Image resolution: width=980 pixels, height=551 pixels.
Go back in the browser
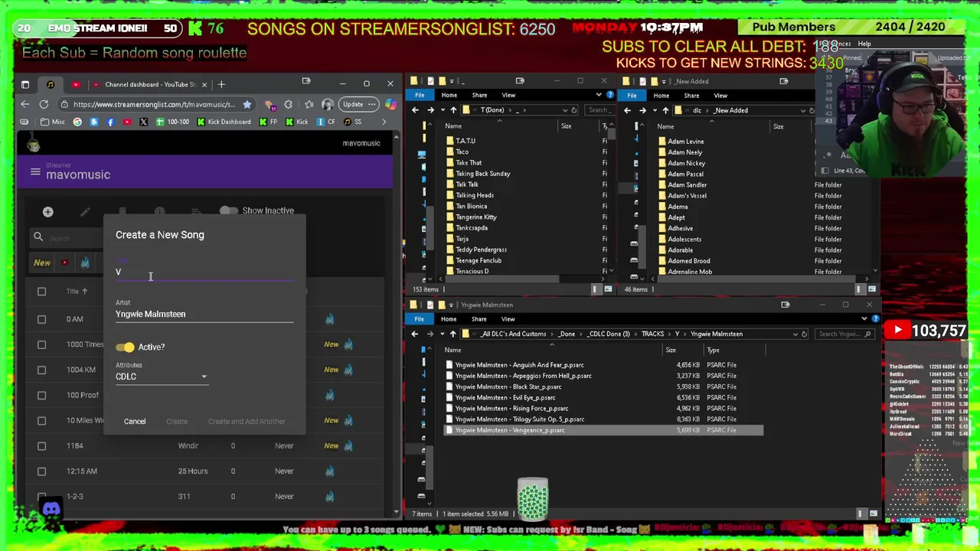coord(24,104)
